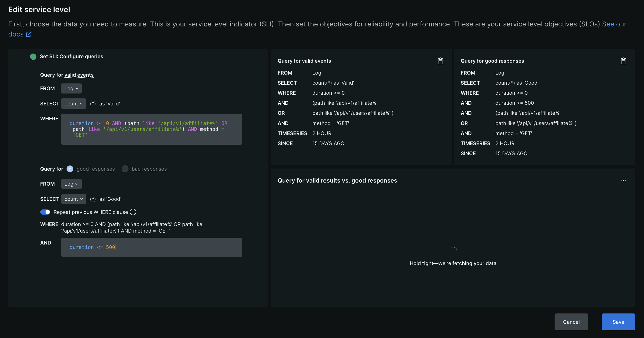
Task: Select the bad responses radio button
Action: click(x=125, y=169)
